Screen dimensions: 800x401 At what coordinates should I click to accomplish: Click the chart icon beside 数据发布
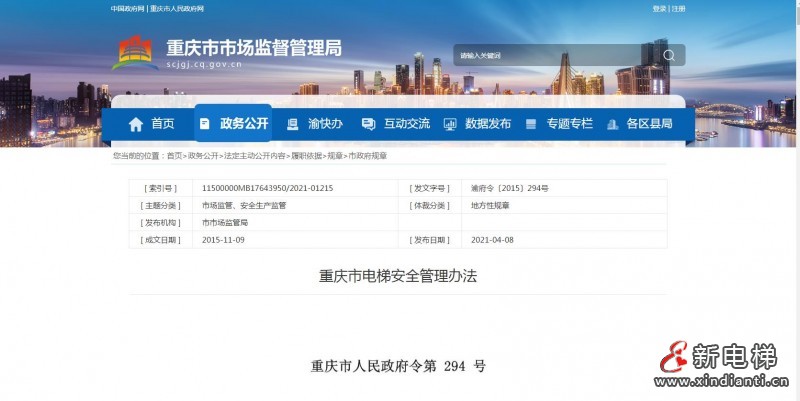click(449, 124)
